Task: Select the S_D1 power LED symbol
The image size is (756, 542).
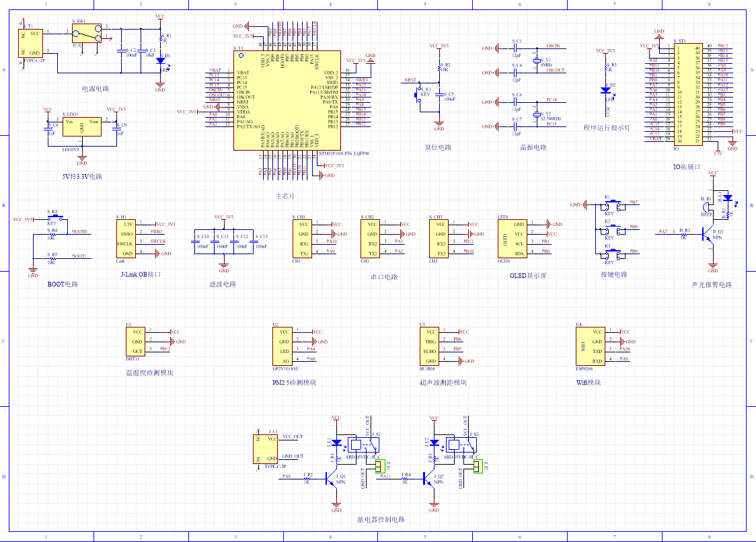Action: 161,61
